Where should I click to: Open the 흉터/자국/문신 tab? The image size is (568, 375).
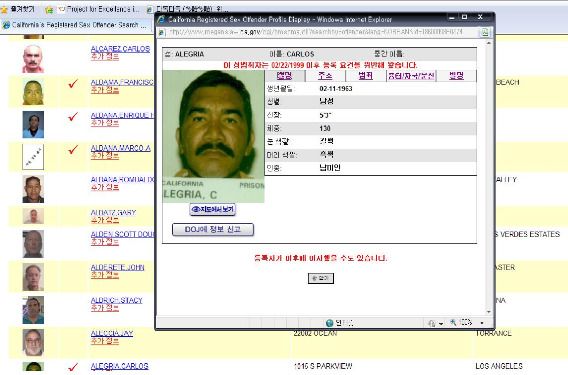(411, 75)
